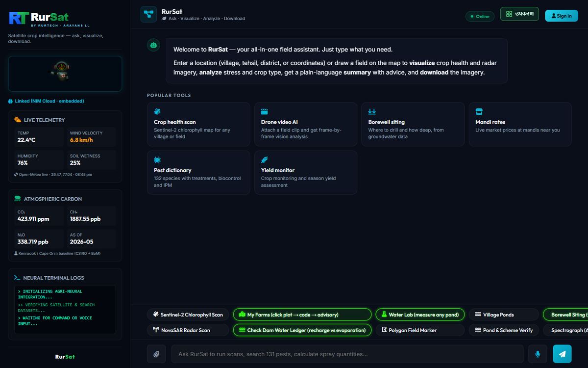The image size is (588, 368).
Task: Open the उपकरण tools button
Action: point(520,14)
